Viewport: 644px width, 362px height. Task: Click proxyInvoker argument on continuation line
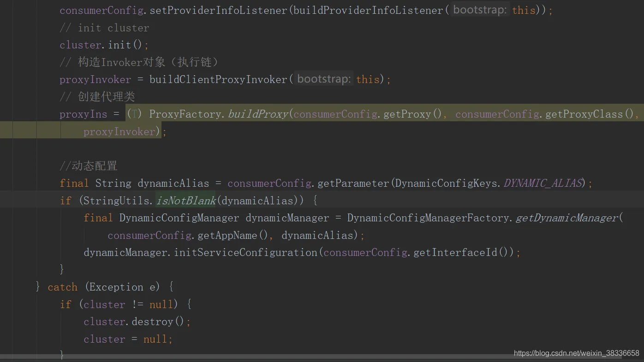[119, 131]
